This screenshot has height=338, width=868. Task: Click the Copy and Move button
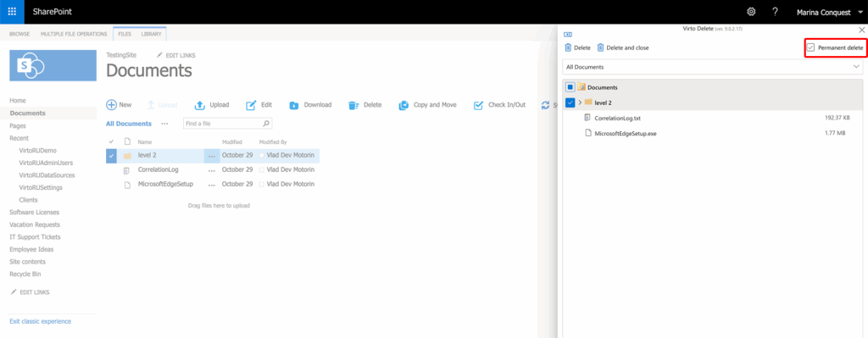(427, 105)
